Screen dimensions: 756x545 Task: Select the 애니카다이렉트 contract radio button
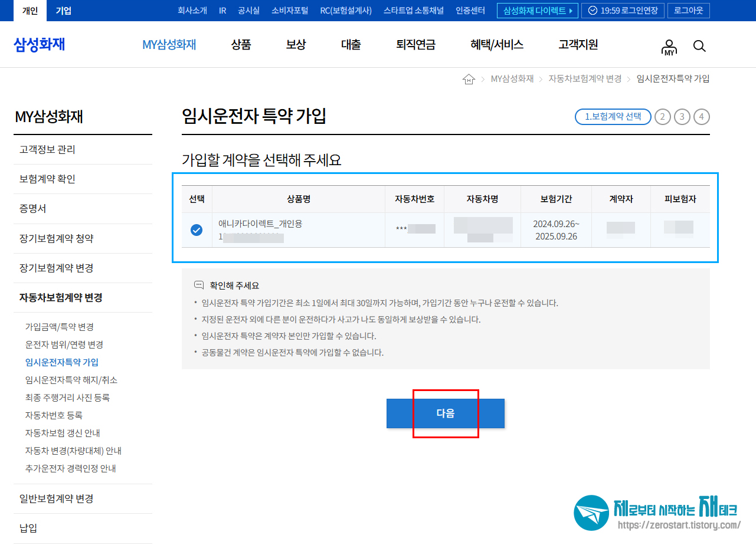point(197,230)
